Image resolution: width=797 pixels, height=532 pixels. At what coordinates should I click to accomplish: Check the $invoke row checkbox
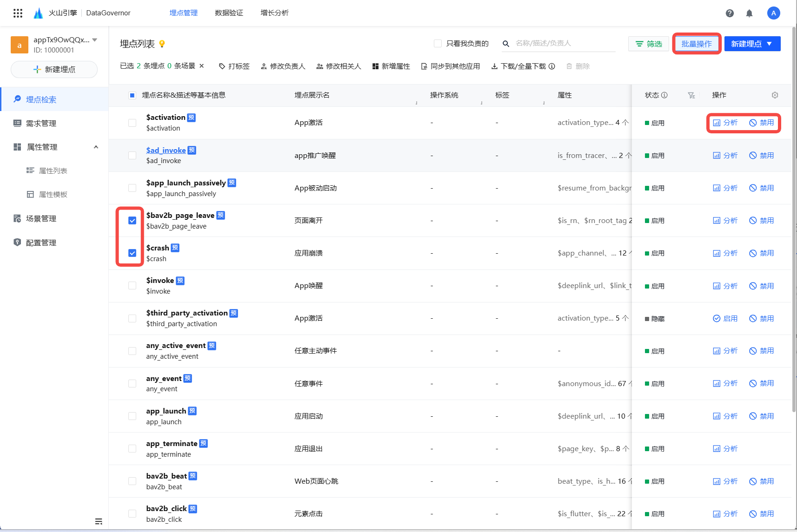click(132, 285)
